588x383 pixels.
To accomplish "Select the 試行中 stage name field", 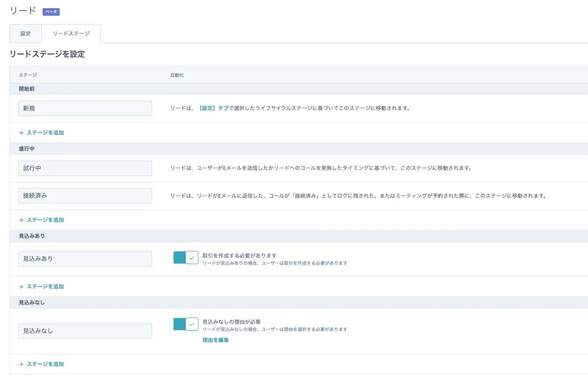I will coord(85,168).
